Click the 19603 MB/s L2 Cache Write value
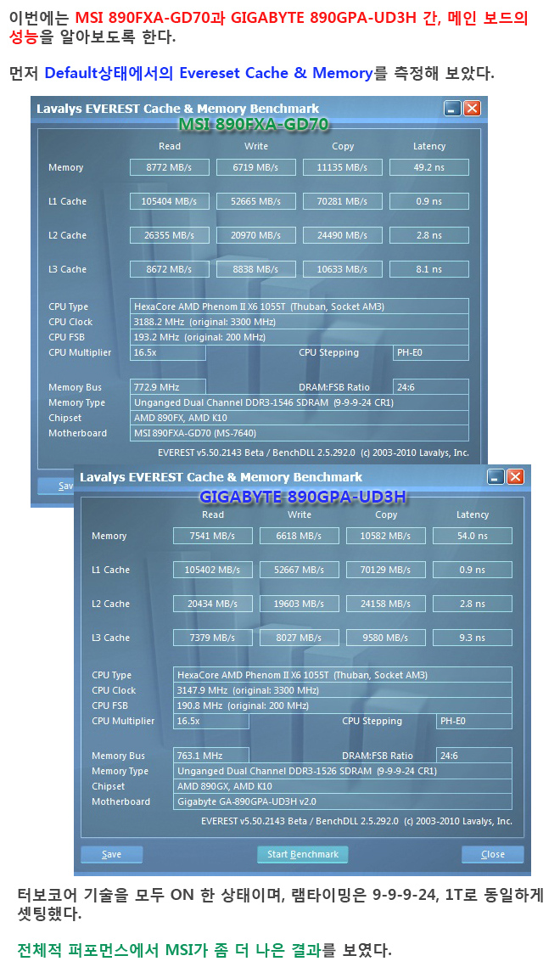The height and width of the screenshot is (967, 560). coord(299,604)
